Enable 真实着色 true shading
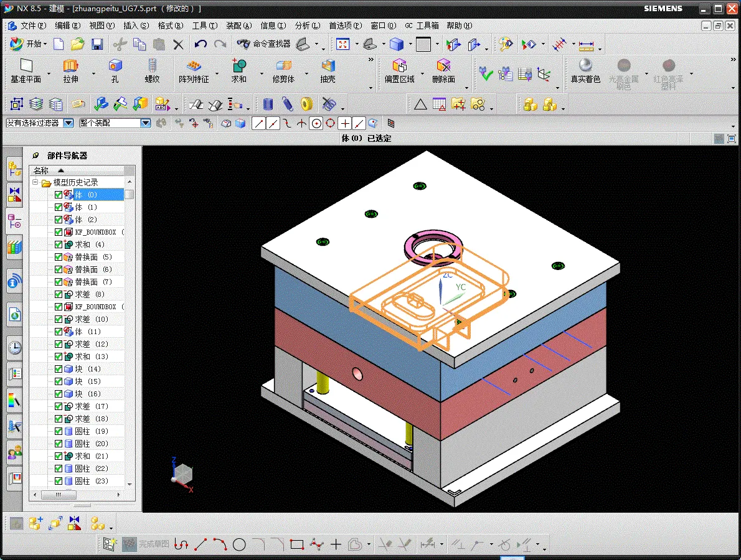This screenshot has height=560, width=741. pyautogui.click(x=585, y=71)
